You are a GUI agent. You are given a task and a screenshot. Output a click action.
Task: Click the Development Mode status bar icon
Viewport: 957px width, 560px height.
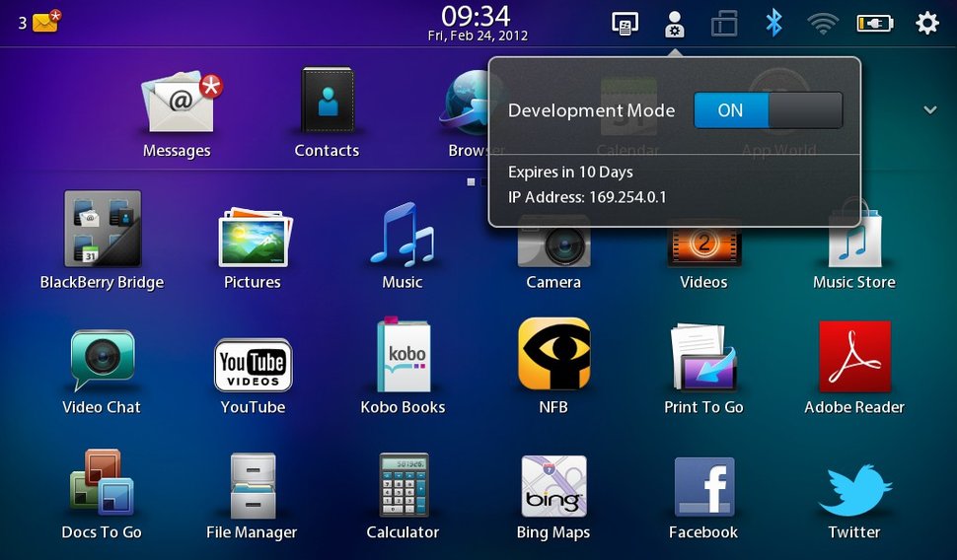[x=675, y=25]
